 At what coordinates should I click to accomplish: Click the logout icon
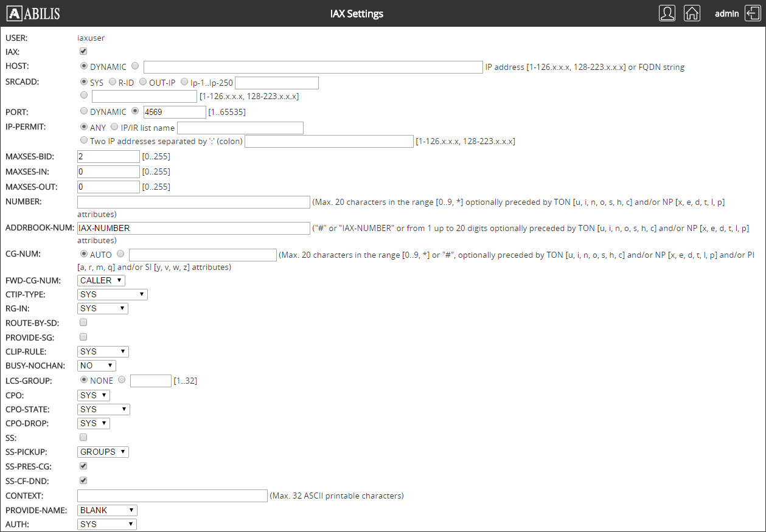click(x=752, y=13)
